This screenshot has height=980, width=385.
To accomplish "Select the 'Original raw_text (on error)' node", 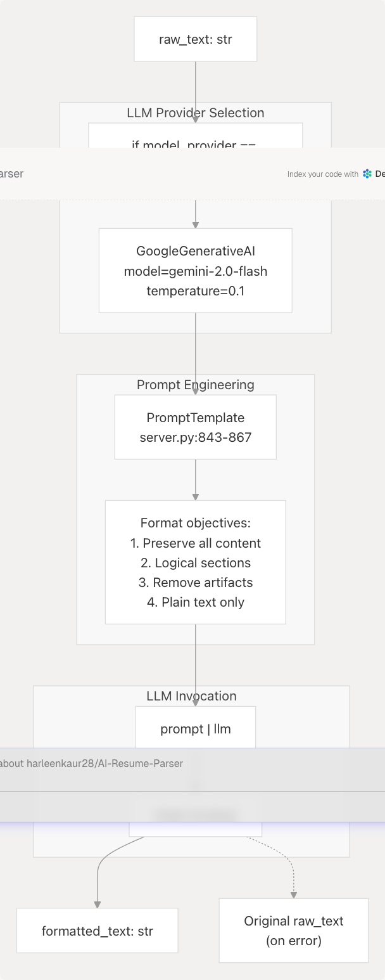I will pyautogui.click(x=293, y=931).
